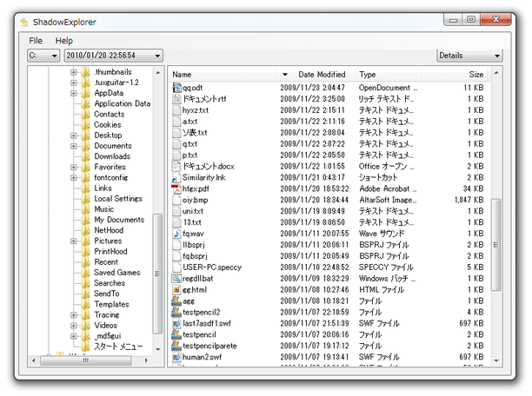
Task: Click the Similarity.lnk shortcut icon
Action: pos(176,178)
